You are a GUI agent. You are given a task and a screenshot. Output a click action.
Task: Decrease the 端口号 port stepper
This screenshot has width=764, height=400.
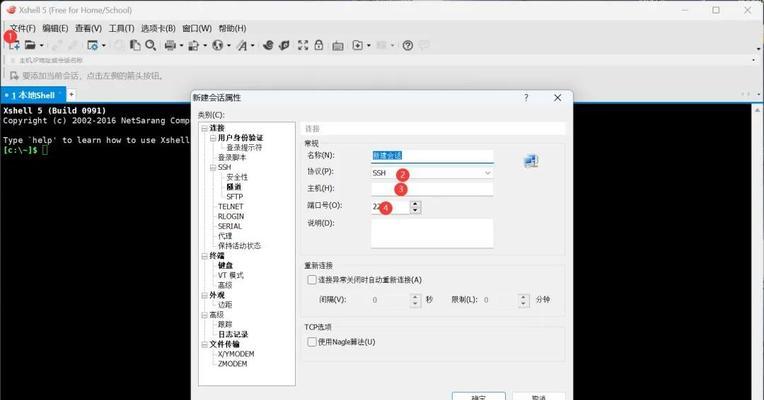pyautogui.click(x=415, y=210)
